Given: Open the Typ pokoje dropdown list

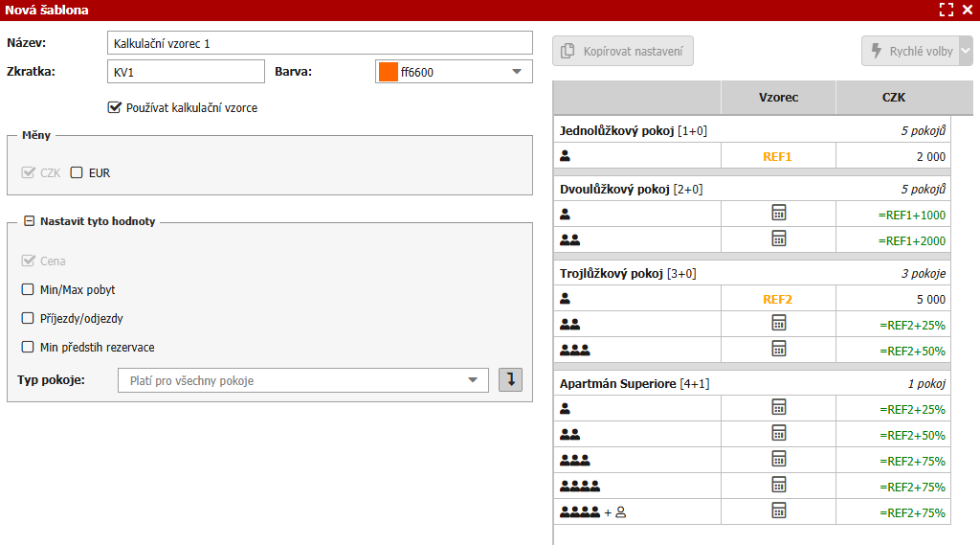Looking at the screenshot, I should (x=302, y=380).
